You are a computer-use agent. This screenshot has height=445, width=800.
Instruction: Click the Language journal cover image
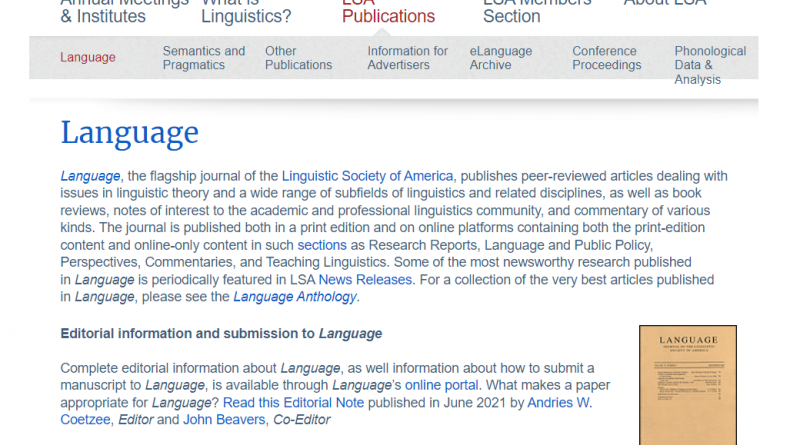[x=688, y=385]
